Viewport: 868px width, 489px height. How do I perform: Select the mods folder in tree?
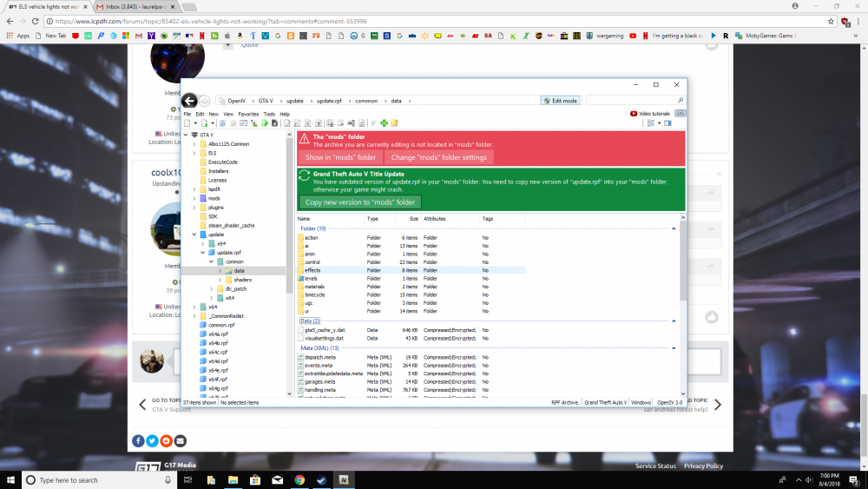[214, 198]
